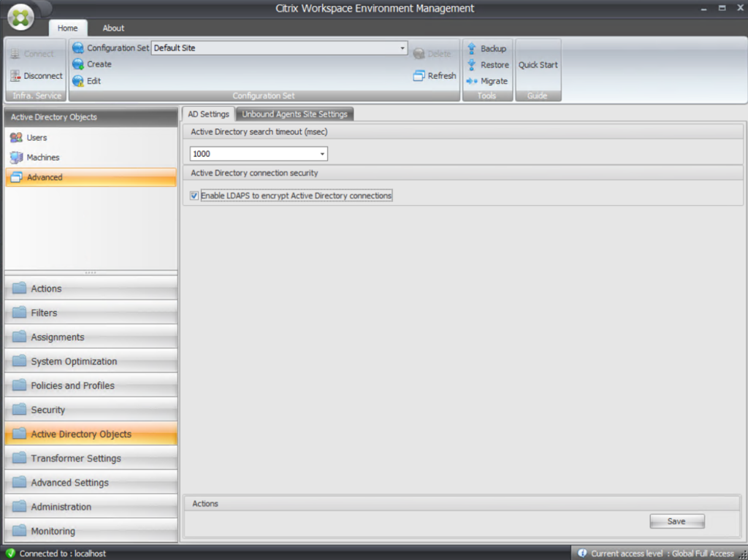
Task: Open the About ribbon tab
Action: 113,28
